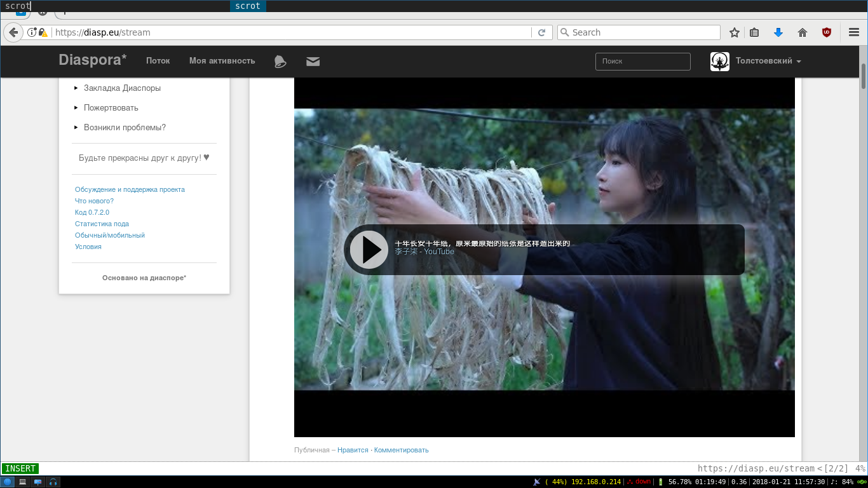Expand the Закладка Диаспоры section
This screenshot has height=488, width=868.
[122, 88]
